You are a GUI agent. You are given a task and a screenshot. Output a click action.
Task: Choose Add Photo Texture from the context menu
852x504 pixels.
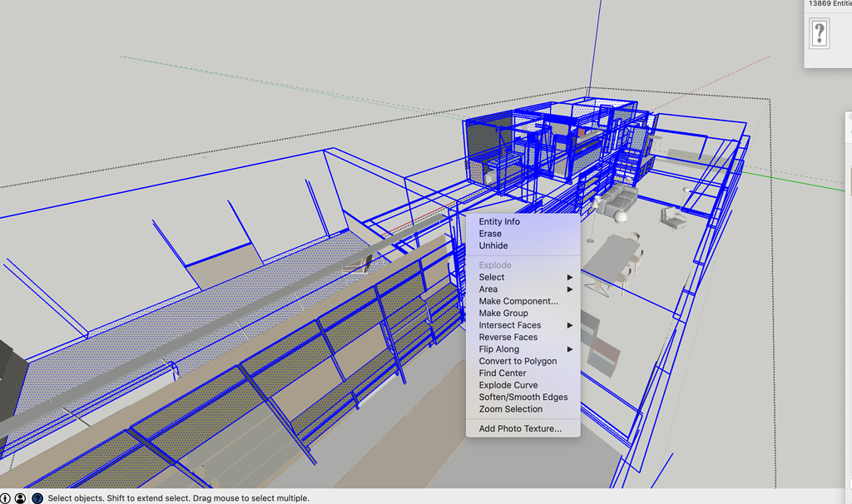click(x=518, y=427)
